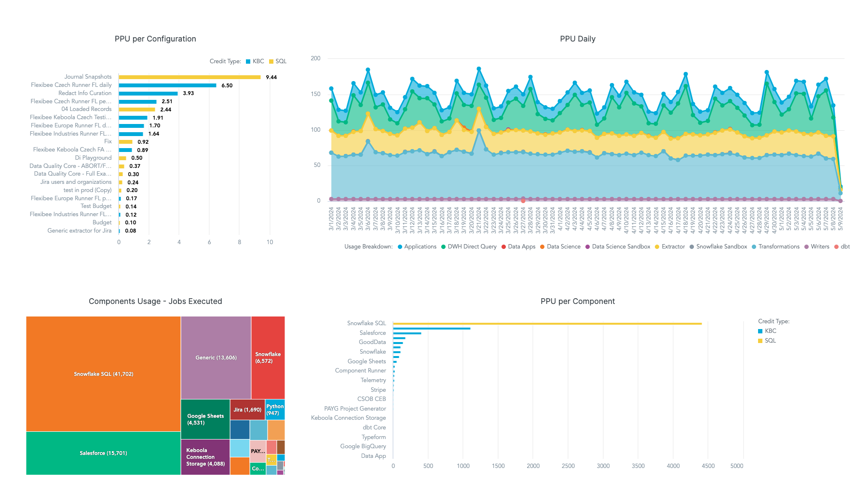Viewport: 868px width, 495px height.
Task: Click the Flexibee Czech Runner FL daily bar
Action: [167, 85]
